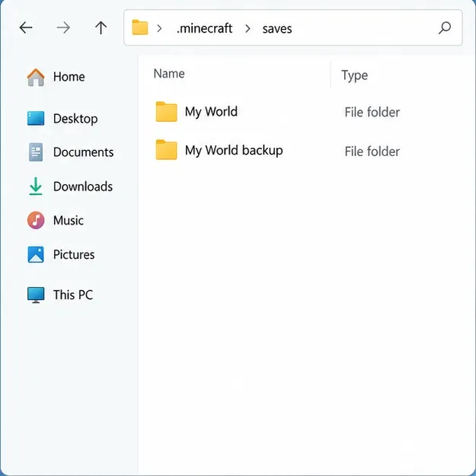The width and height of the screenshot is (476, 476).
Task: Navigate up one folder level
Action: [101, 28]
